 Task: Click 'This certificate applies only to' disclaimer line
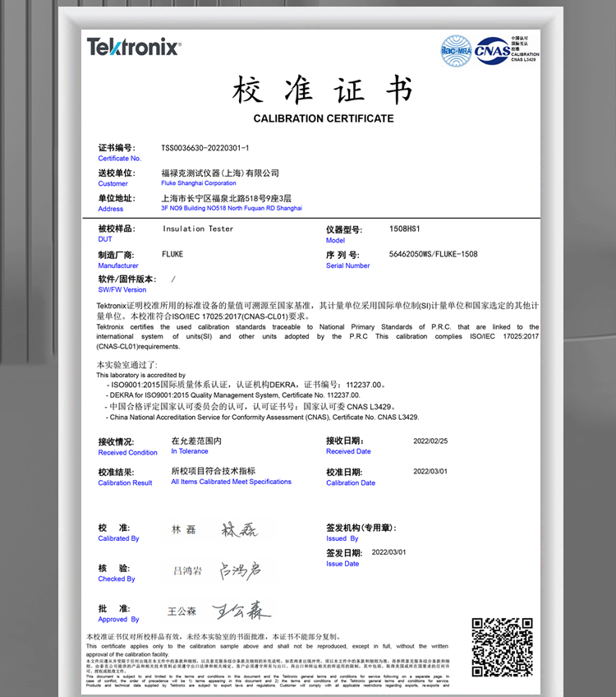click(x=267, y=650)
